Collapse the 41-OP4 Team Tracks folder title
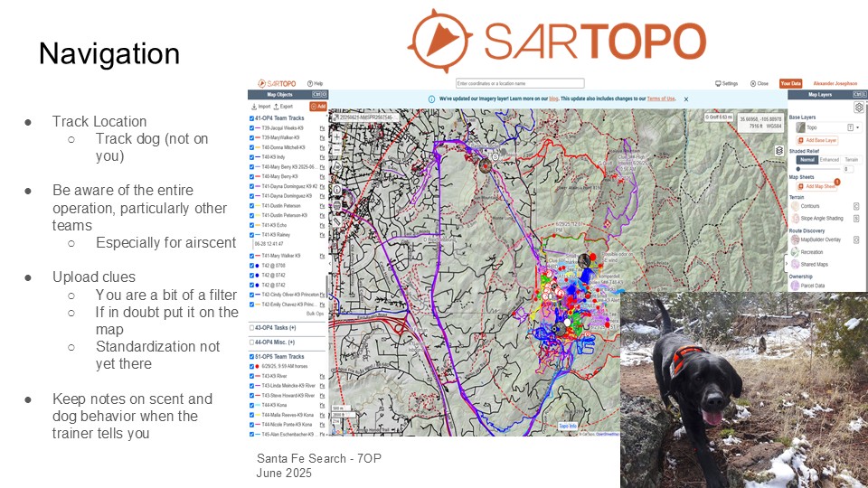Viewport: 868px width, 488px height. click(279, 118)
